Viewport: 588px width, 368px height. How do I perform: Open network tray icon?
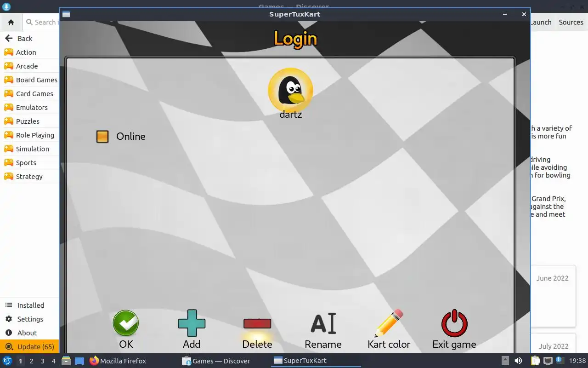(548, 361)
